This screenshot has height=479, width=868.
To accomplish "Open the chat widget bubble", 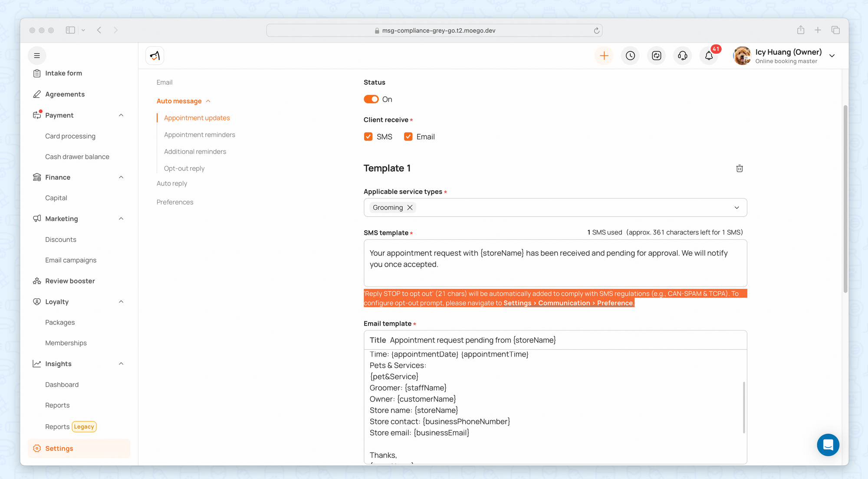I will click(x=828, y=445).
